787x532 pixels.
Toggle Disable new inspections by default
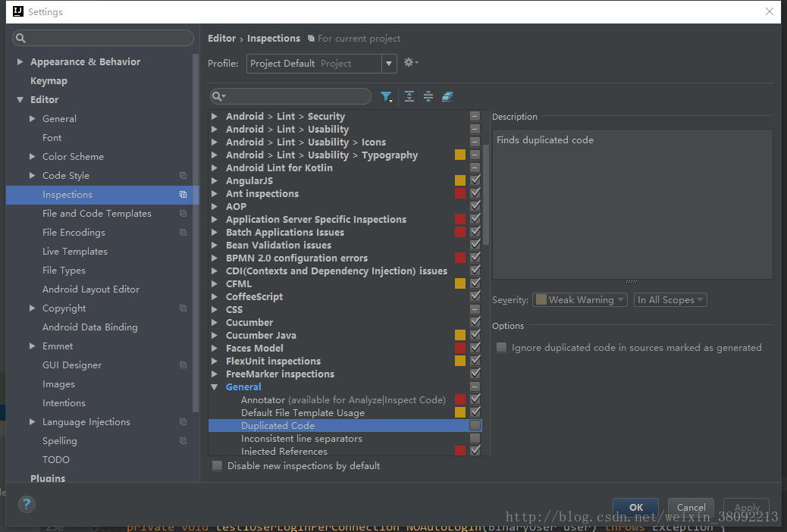[218, 466]
